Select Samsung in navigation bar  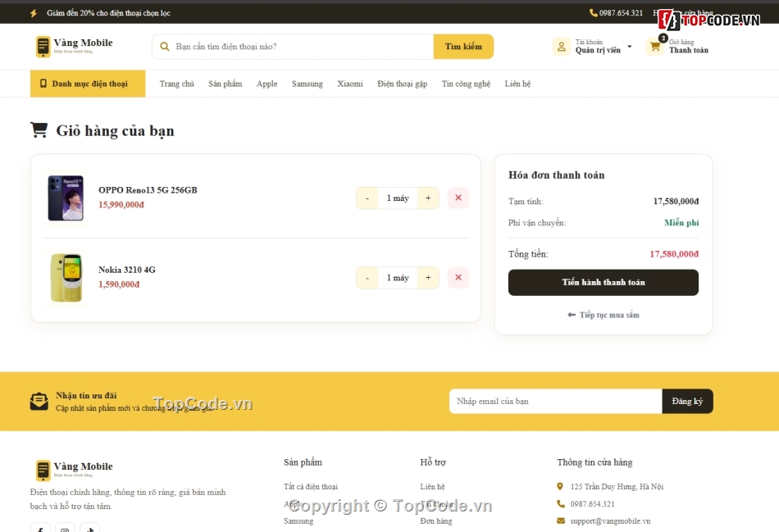point(307,84)
